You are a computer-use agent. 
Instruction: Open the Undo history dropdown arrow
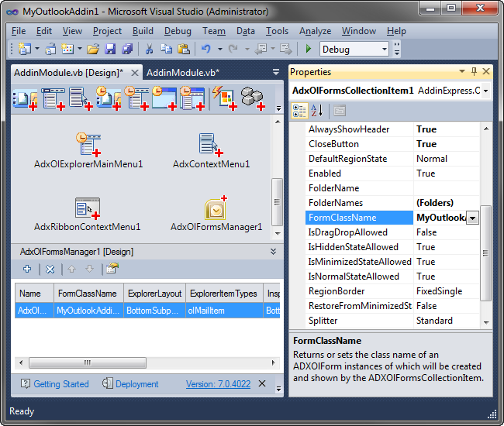click(220, 49)
